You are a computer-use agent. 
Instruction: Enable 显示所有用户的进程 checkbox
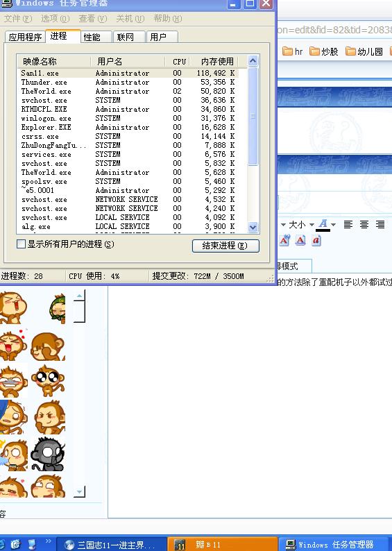(x=22, y=244)
